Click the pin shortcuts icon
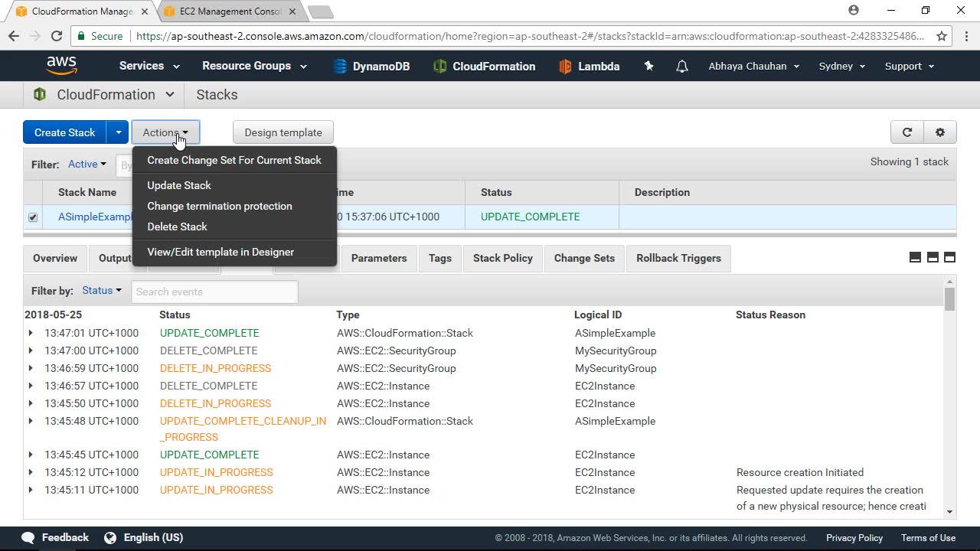 coord(649,67)
